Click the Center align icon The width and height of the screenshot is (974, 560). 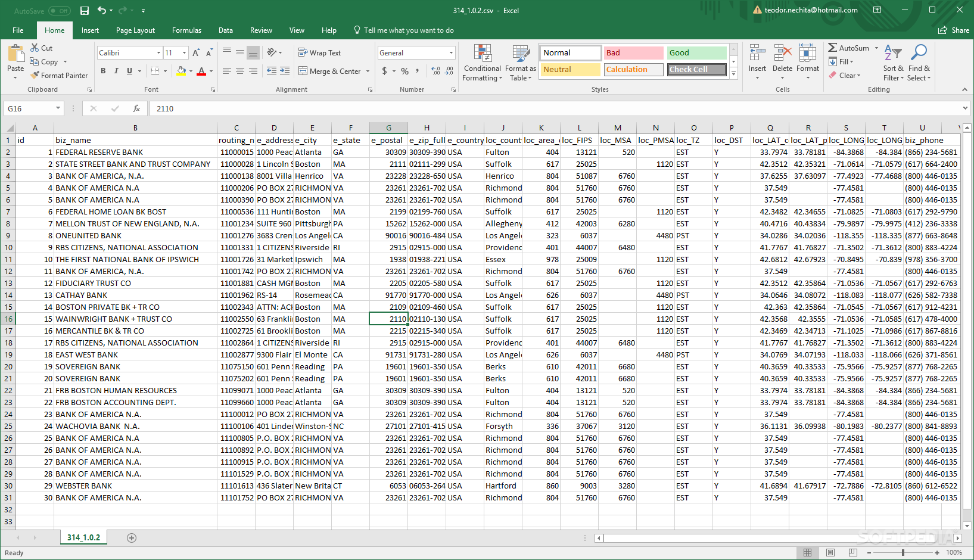coord(240,71)
